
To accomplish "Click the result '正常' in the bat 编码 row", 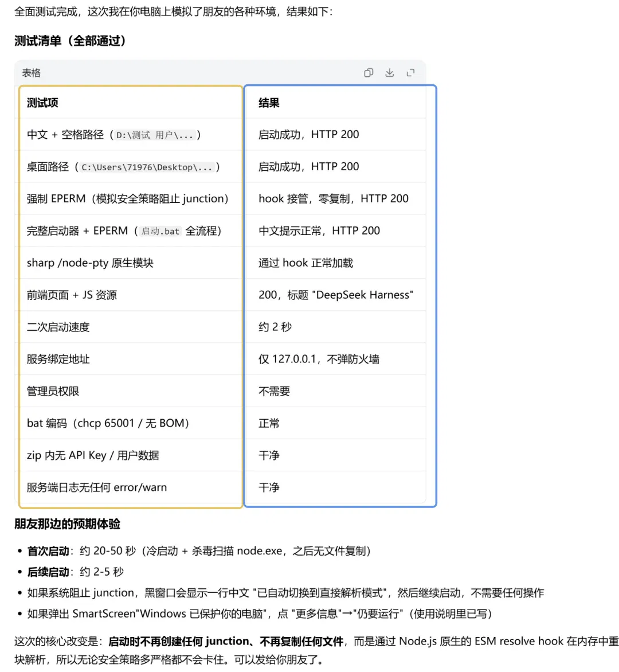I will [269, 423].
